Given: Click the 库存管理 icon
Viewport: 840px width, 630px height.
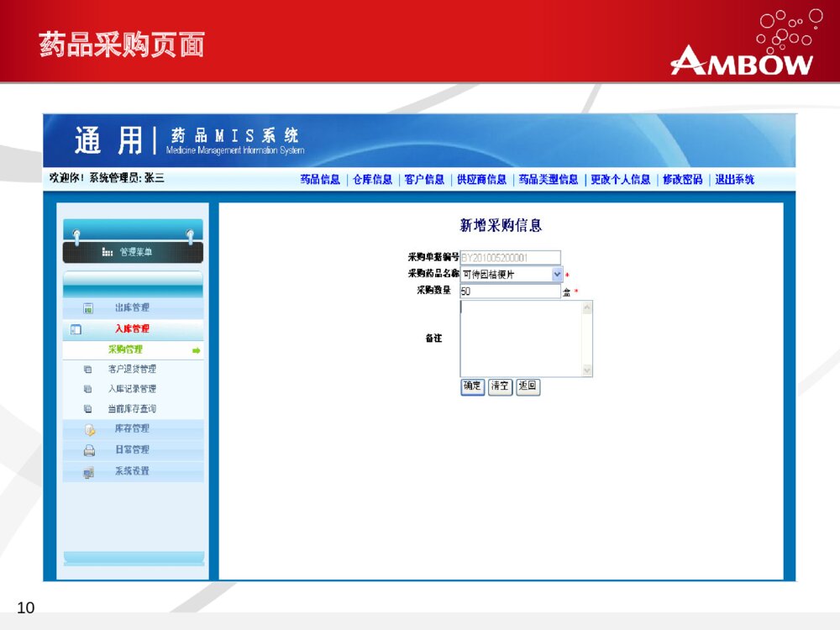Looking at the screenshot, I should click(x=90, y=429).
